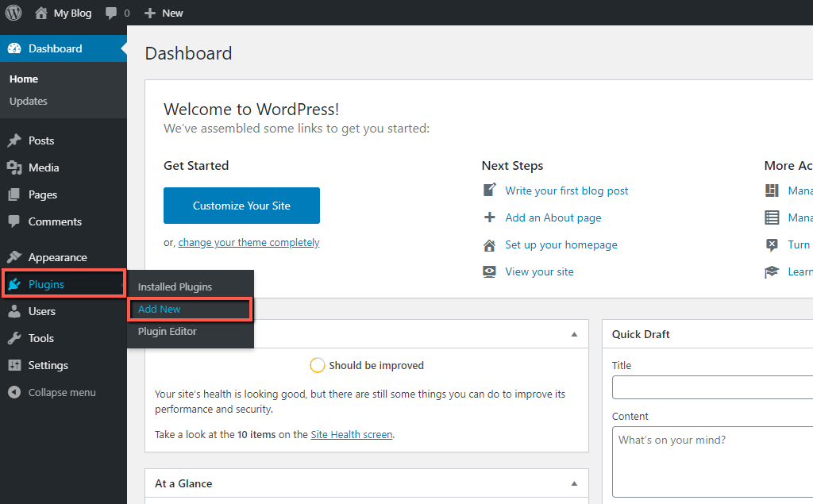
Task: Click the pencil icon beside Write your first blog post
Action: pos(489,190)
